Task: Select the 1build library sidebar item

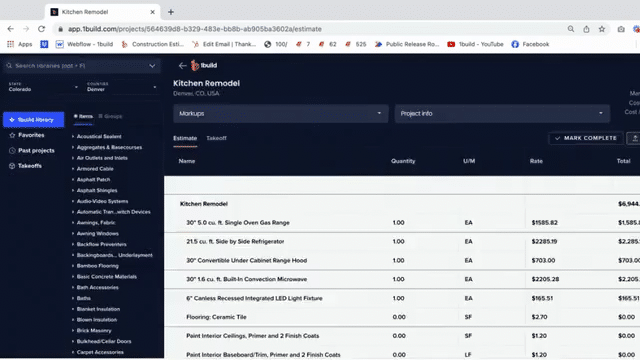Action: coord(33,120)
